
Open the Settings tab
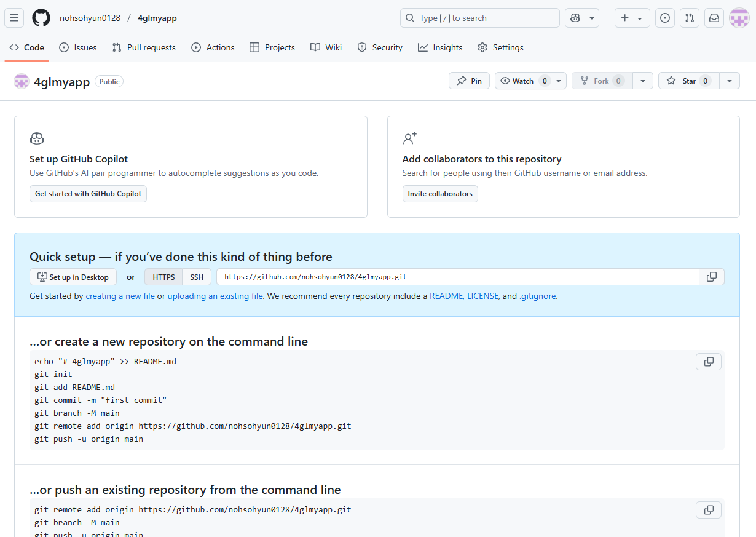[x=500, y=47]
